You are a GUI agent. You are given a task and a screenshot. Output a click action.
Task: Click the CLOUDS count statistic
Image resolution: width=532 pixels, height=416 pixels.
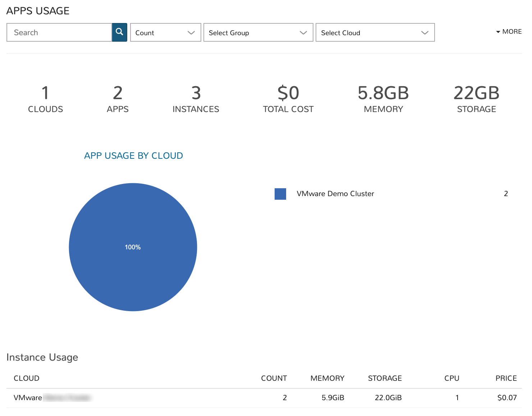[x=45, y=99]
